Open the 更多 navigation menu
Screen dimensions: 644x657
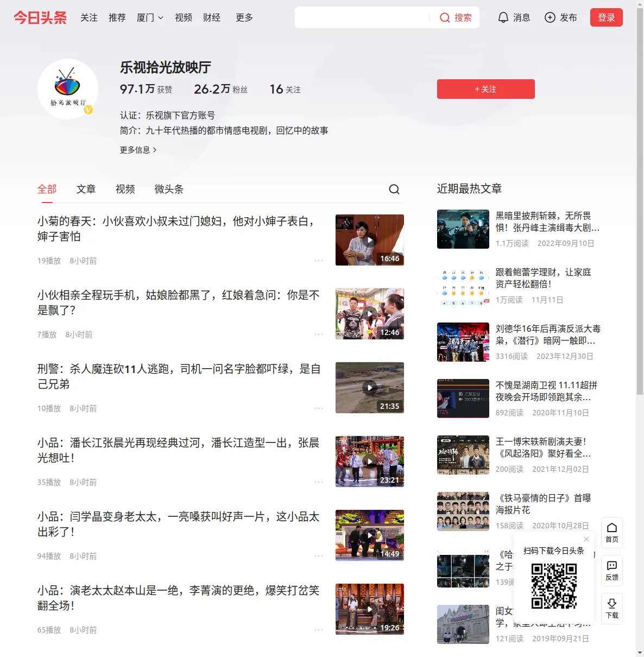tap(244, 17)
